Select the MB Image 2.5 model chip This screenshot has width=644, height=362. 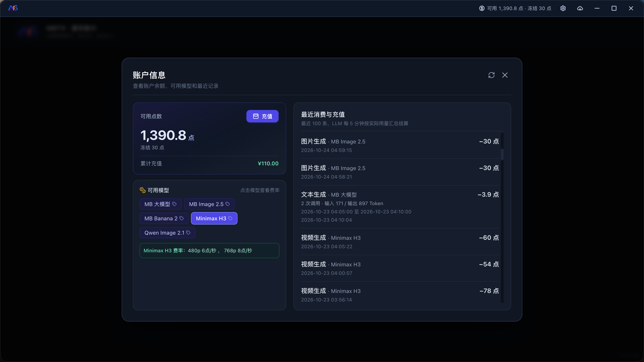tap(210, 204)
